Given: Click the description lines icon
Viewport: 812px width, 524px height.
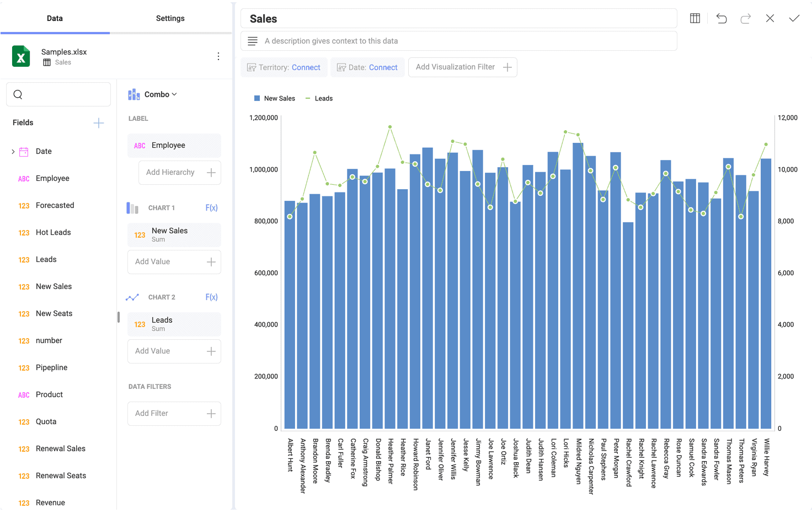Looking at the screenshot, I should coord(253,41).
